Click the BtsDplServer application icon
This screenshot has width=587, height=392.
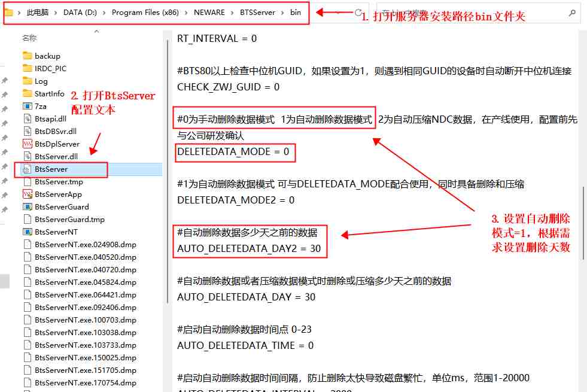click(x=27, y=144)
